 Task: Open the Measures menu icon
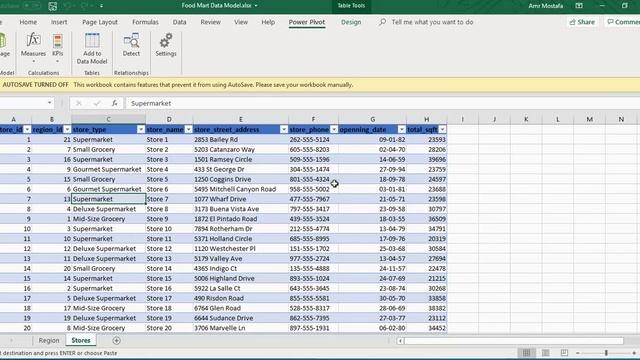[x=33, y=41]
